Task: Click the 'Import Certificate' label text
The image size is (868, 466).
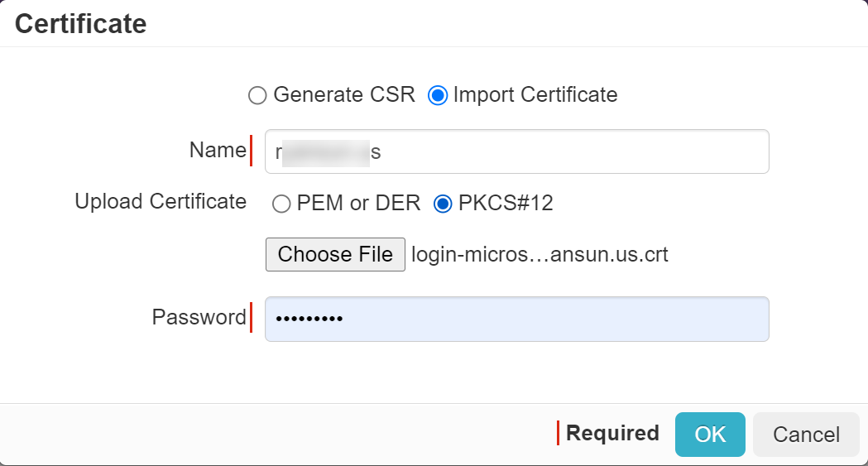Action: 535,94
